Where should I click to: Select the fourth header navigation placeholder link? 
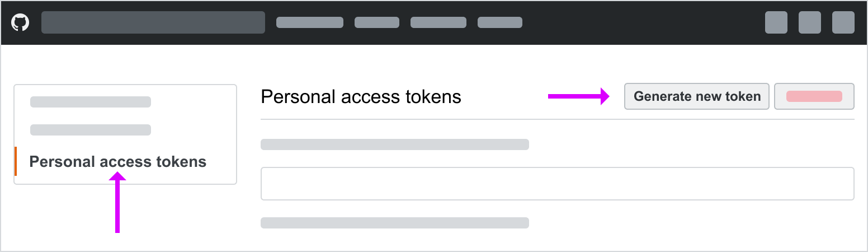click(499, 22)
